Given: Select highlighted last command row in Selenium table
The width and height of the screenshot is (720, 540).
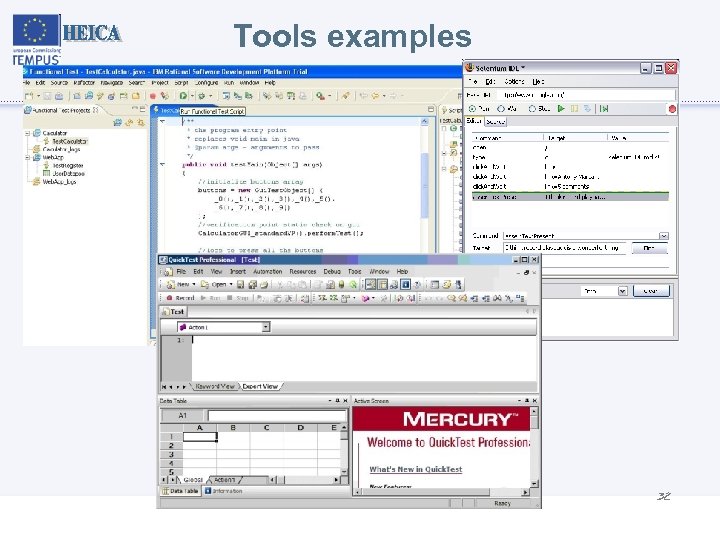Looking at the screenshot, I should (570, 197).
